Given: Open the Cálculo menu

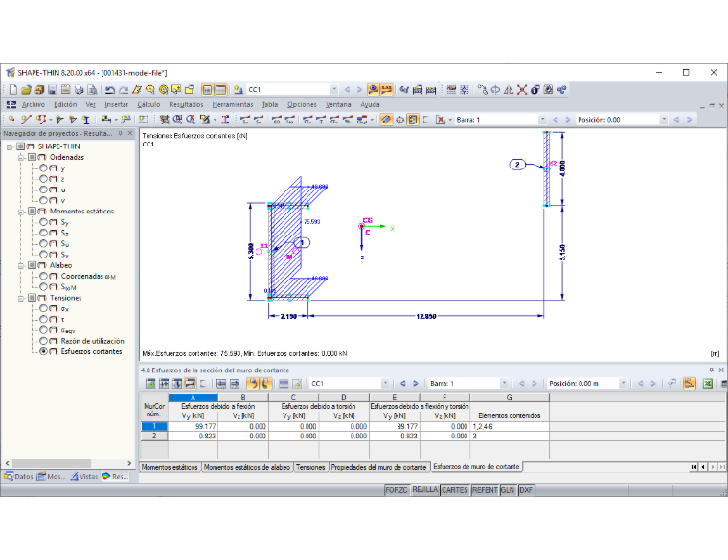Looking at the screenshot, I should pyautogui.click(x=148, y=105).
